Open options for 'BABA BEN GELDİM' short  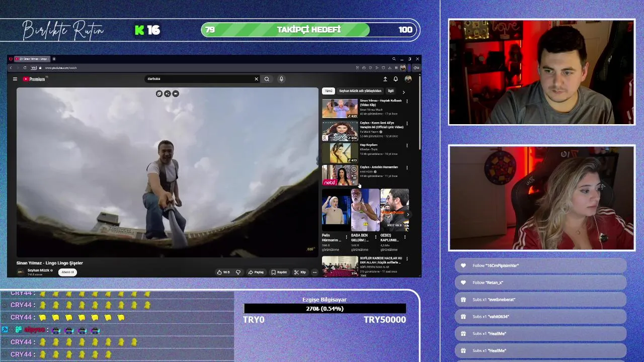(x=375, y=237)
